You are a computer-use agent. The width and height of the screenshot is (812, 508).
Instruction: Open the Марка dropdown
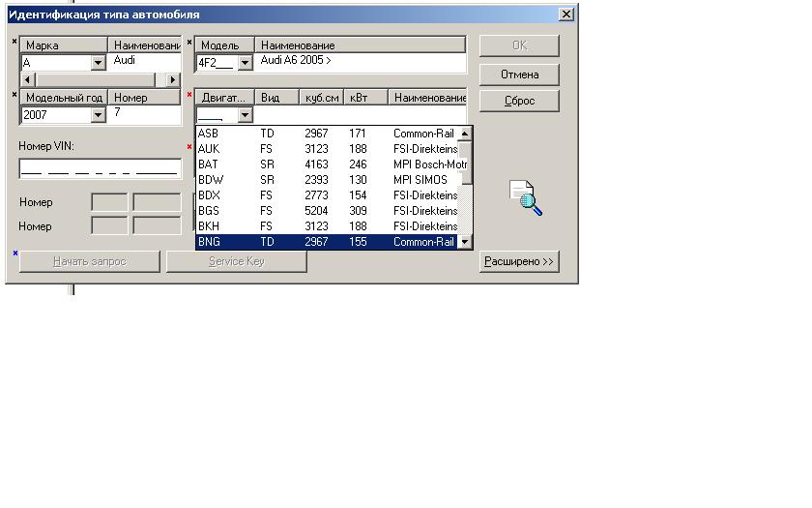pos(98,63)
